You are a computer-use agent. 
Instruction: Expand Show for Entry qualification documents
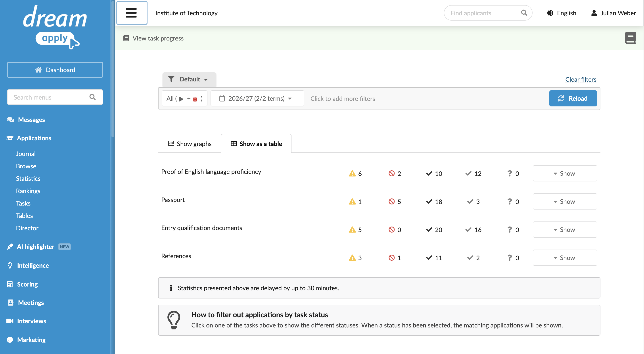[x=565, y=229]
